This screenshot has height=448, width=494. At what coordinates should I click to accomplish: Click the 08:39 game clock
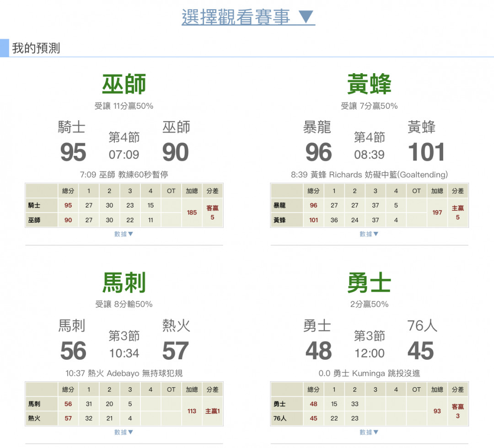click(x=369, y=155)
